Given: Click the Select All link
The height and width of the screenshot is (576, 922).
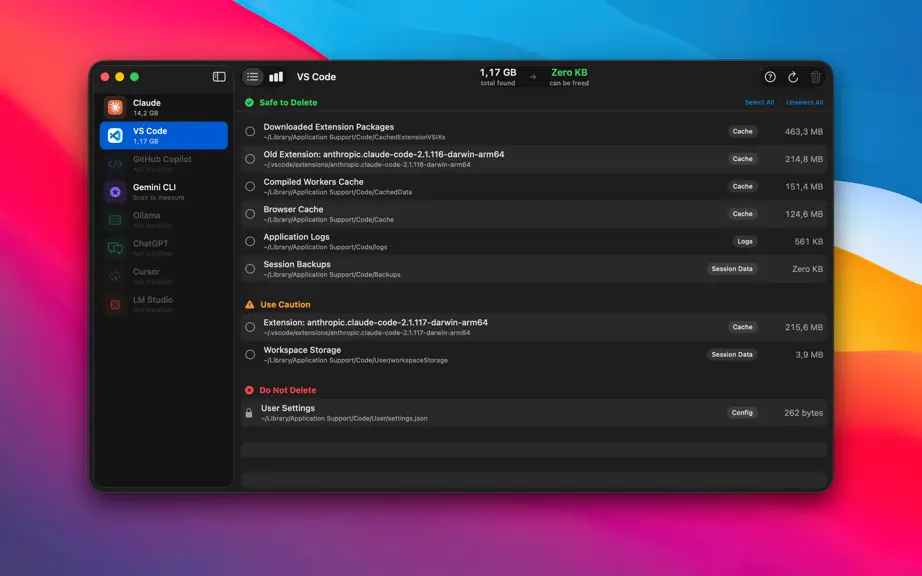Looking at the screenshot, I should pyautogui.click(x=759, y=102).
